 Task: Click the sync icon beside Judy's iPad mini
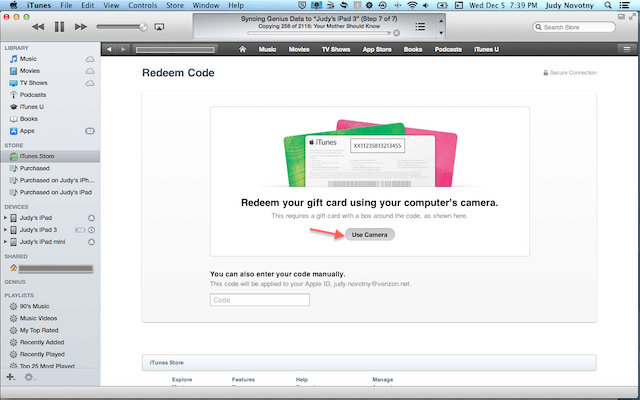point(91,242)
